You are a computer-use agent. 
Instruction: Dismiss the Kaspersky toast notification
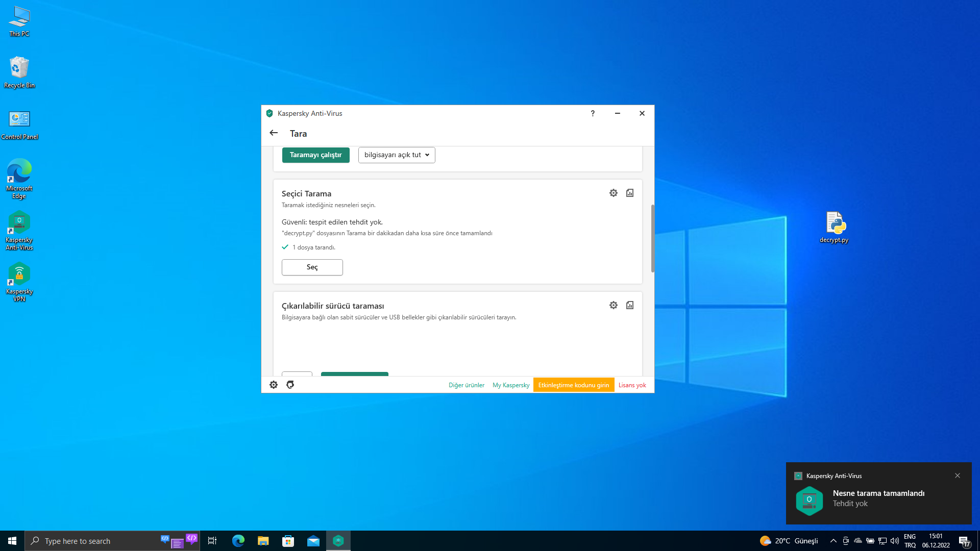958,475
